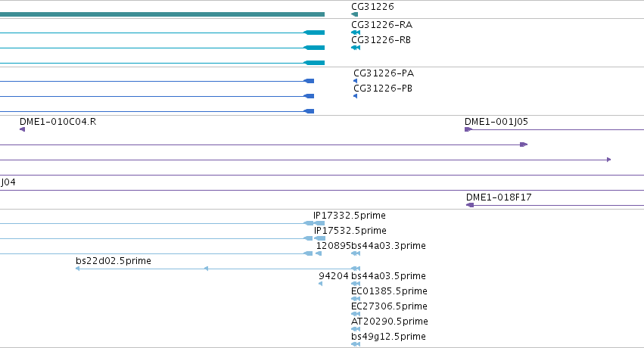The image size is (644, 348).
Task: Click the small 94204 EST arrow
Action: tap(320, 284)
